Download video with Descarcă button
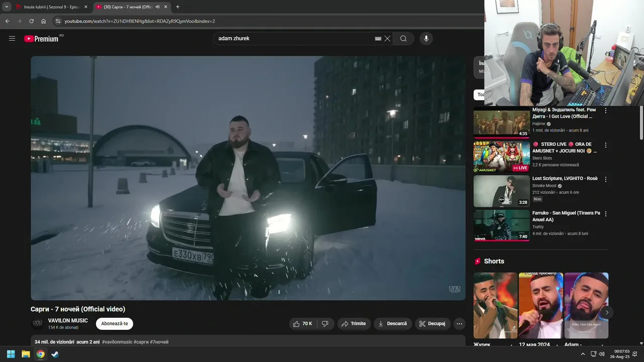The height and width of the screenshot is (362, 644). [392, 324]
